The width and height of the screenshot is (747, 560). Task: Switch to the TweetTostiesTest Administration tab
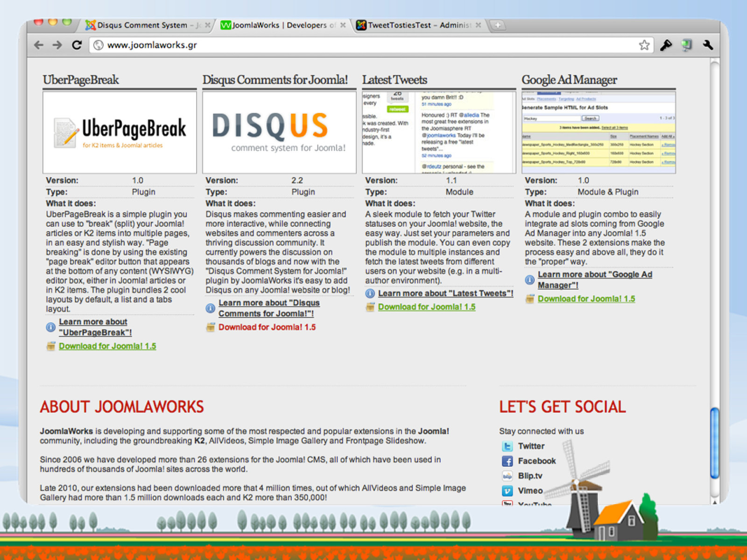tap(418, 25)
